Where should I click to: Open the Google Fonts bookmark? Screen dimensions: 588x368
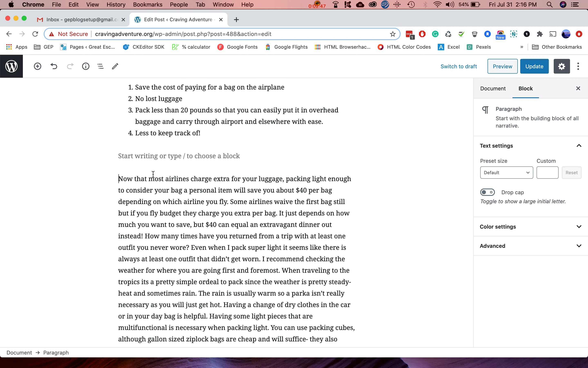pos(238,47)
